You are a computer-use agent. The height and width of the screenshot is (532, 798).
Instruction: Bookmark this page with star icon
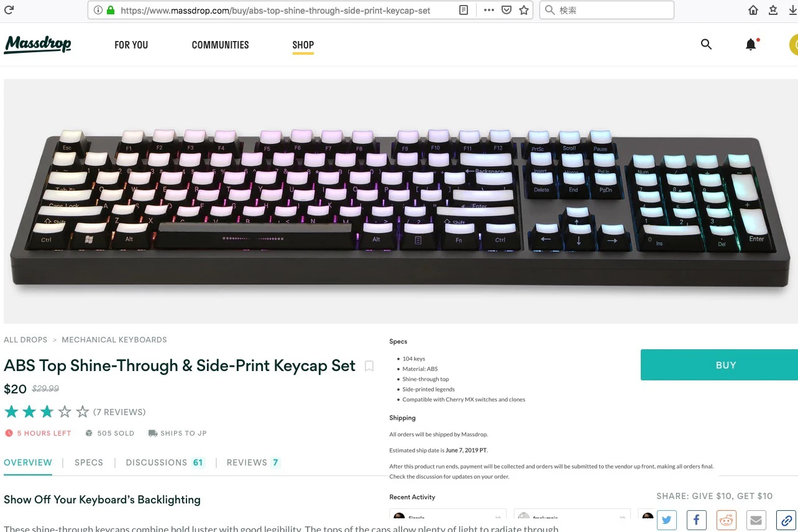pos(524,10)
